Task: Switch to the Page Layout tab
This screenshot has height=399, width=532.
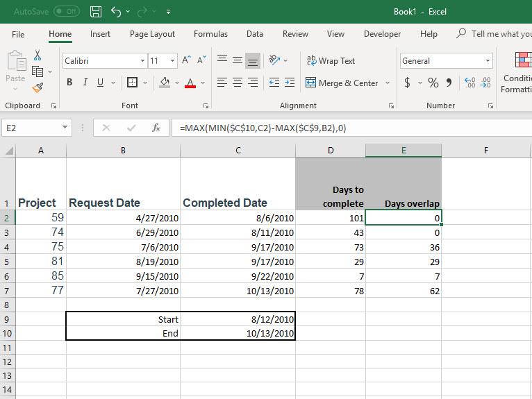Action: point(152,34)
